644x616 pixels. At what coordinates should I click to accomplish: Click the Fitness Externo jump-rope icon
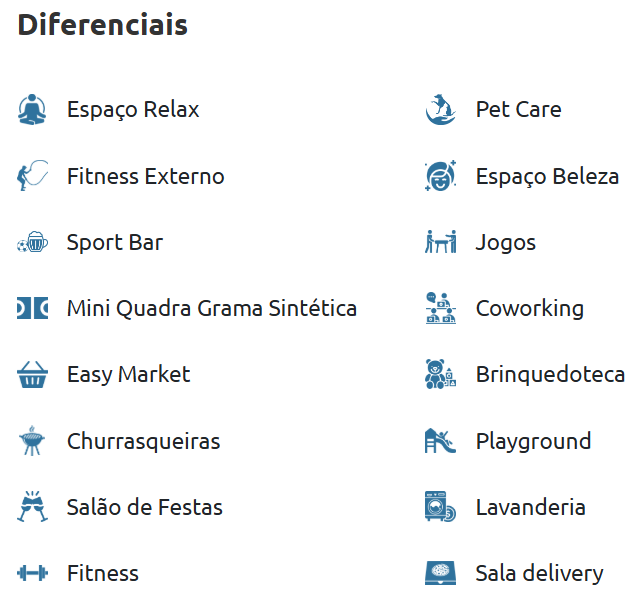pos(32,176)
